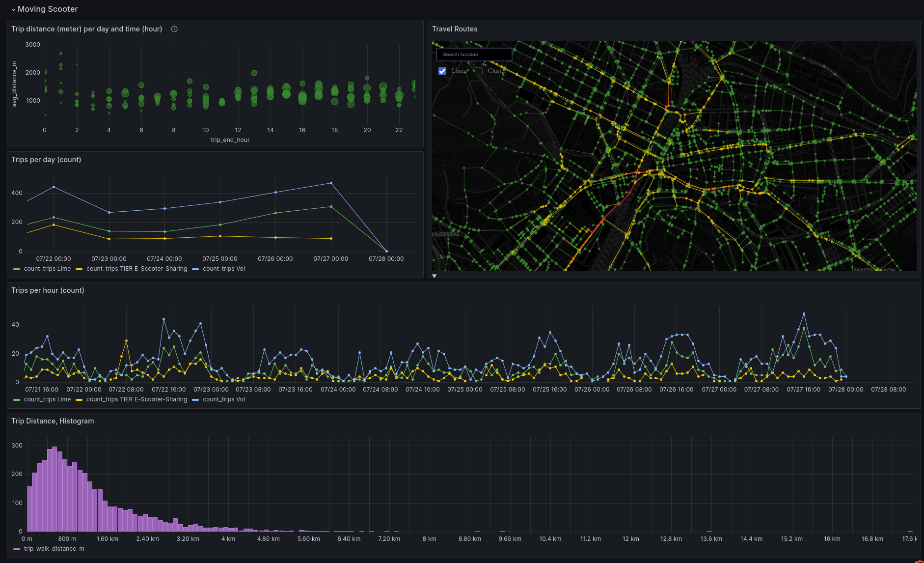
Task: Click the 07/24 16:00 label on Trips per hour axis
Action: pos(422,390)
